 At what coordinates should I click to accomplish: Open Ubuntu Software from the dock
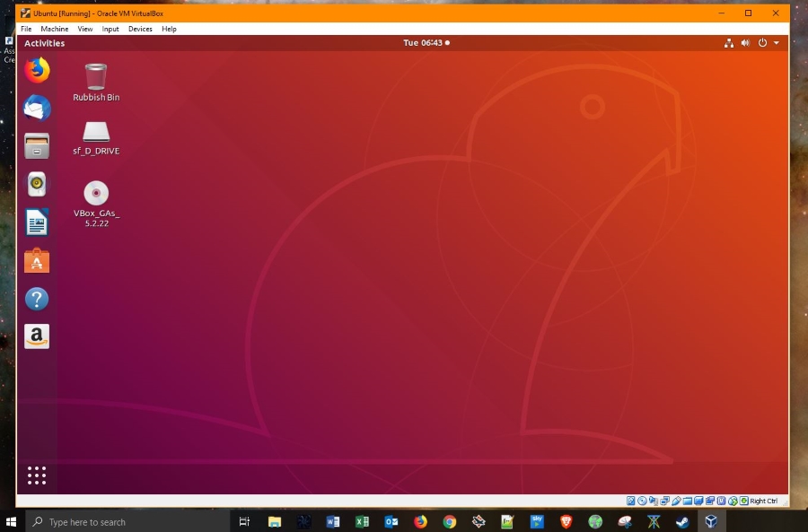tap(37, 260)
